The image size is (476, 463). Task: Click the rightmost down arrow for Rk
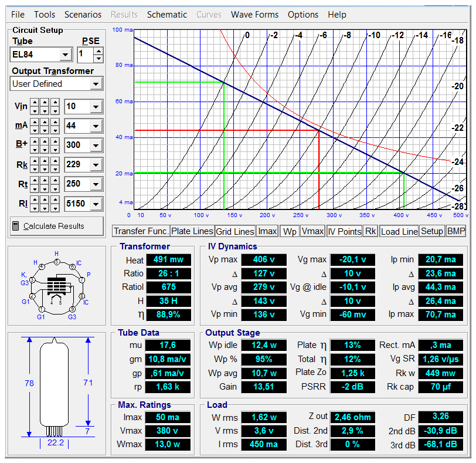(x=54, y=169)
